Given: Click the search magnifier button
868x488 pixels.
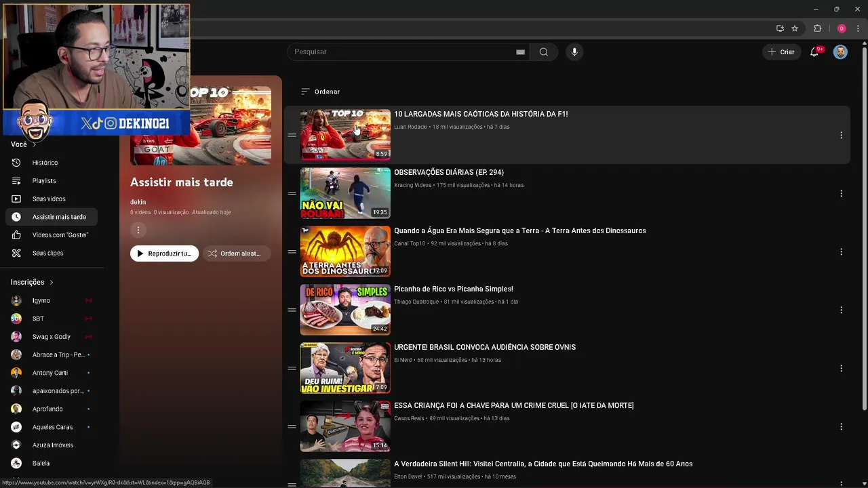Looking at the screenshot, I should 543,52.
